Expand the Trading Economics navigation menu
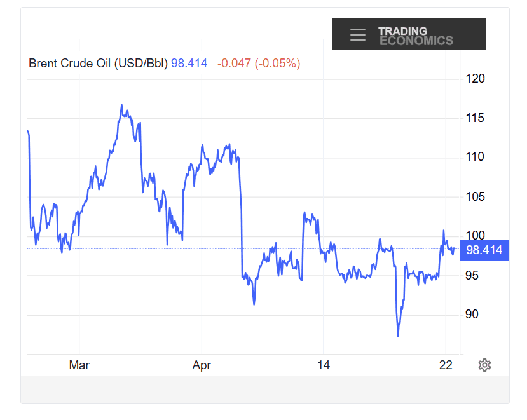Viewport: 527px width, 420px height. click(358, 35)
